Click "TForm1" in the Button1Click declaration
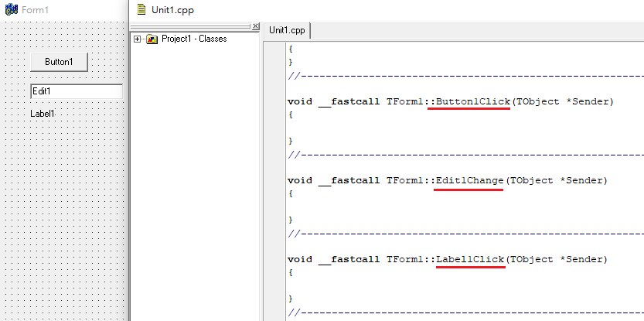Image resolution: width=644 pixels, height=321 pixels. pyautogui.click(x=404, y=101)
